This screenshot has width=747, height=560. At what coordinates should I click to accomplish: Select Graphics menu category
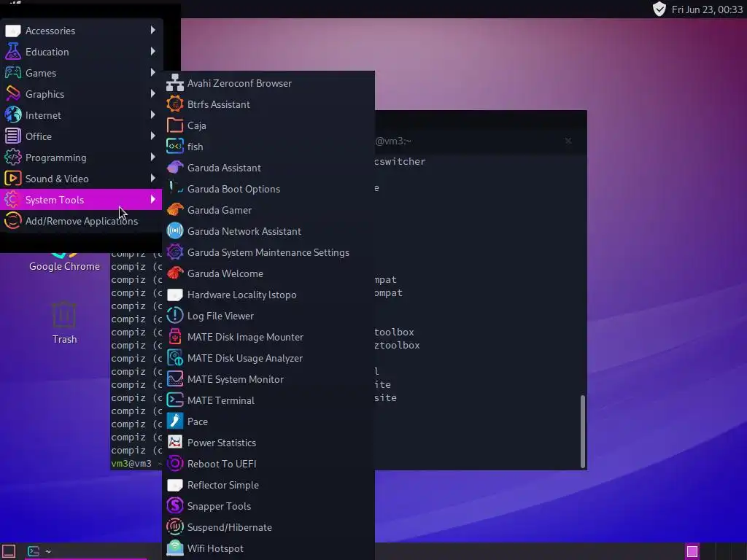click(x=81, y=94)
